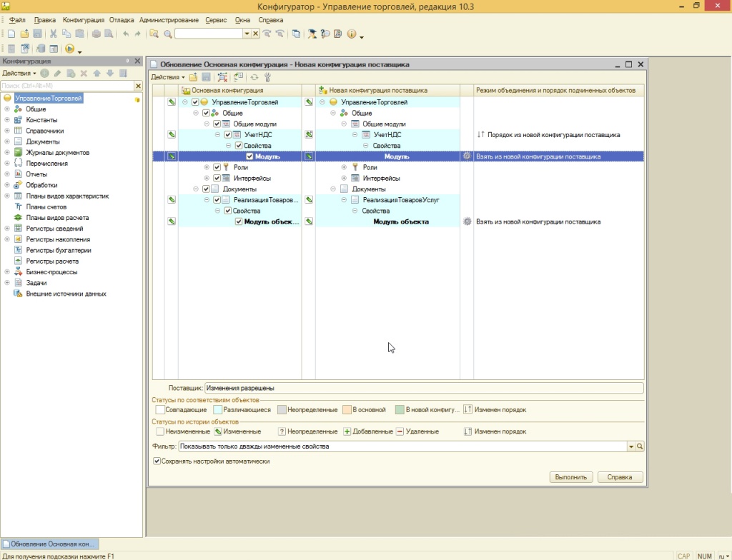Toggle the УчетНДС checkbox
This screenshot has height=560, width=732.
click(x=228, y=134)
